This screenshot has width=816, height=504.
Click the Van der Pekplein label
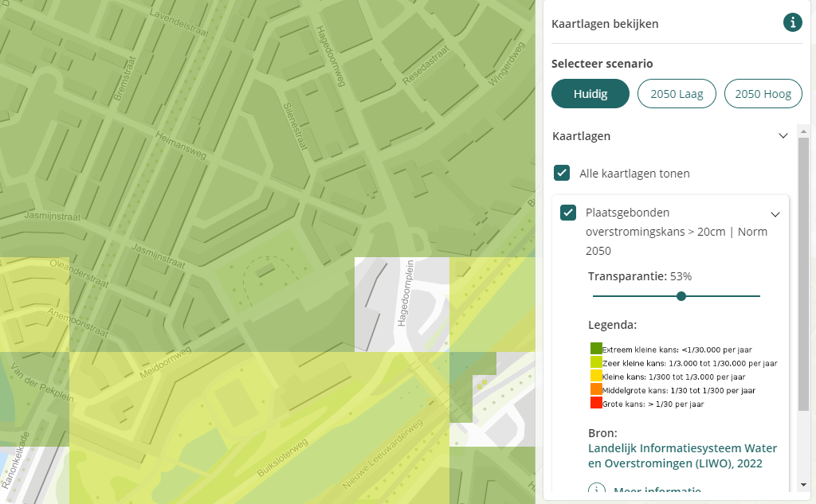pos(41,382)
